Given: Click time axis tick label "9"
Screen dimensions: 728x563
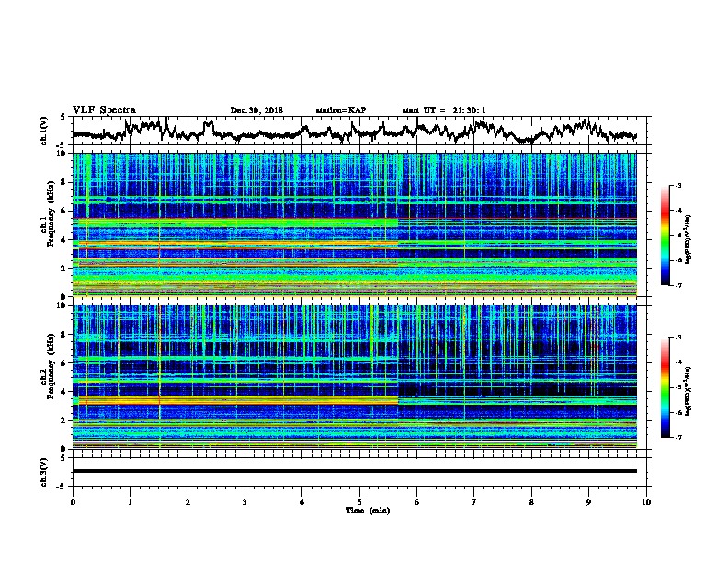Looking at the screenshot, I should click(x=588, y=502).
